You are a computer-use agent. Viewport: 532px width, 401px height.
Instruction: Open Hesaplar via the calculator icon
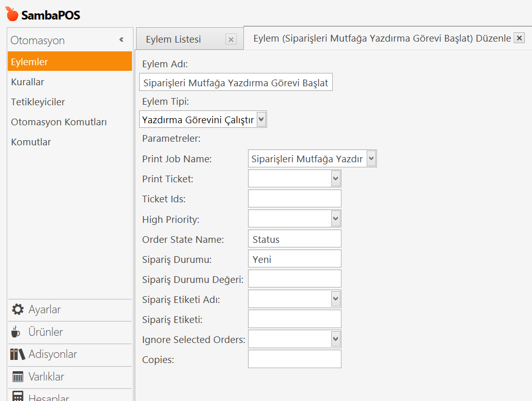tap(18, 397)
